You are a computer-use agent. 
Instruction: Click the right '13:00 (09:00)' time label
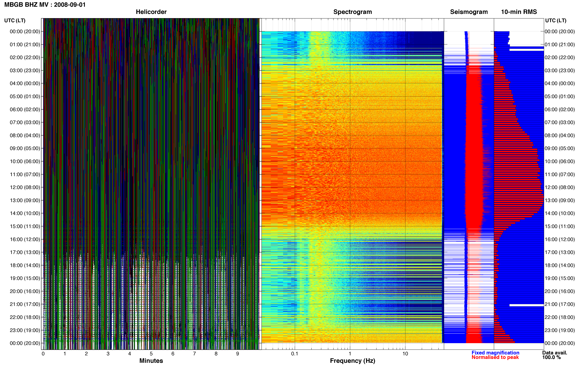560,200
